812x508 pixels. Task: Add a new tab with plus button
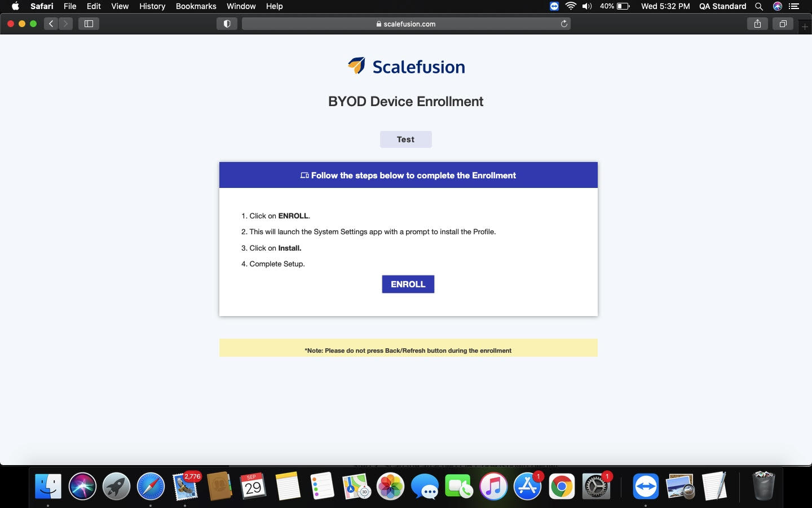(x=805, y=27)
